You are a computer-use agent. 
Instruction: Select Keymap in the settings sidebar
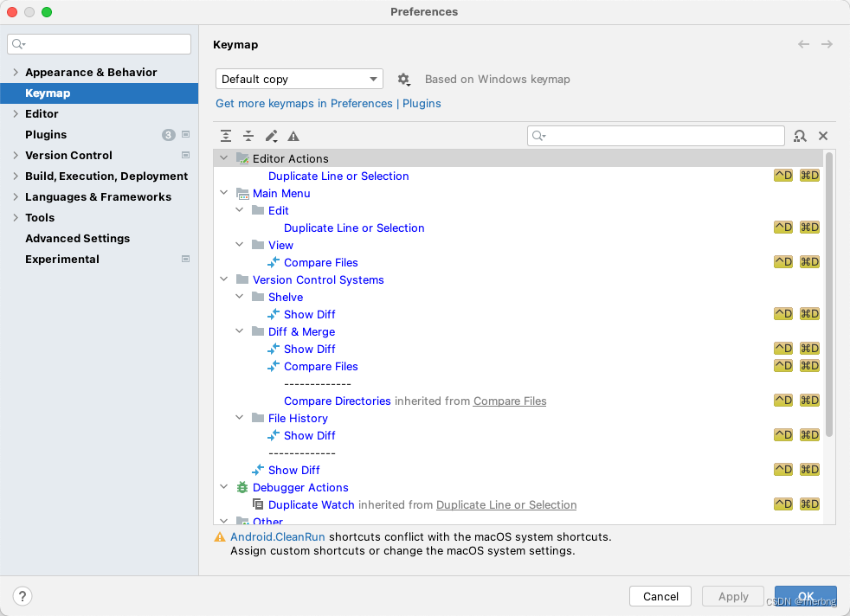point(100,93)
